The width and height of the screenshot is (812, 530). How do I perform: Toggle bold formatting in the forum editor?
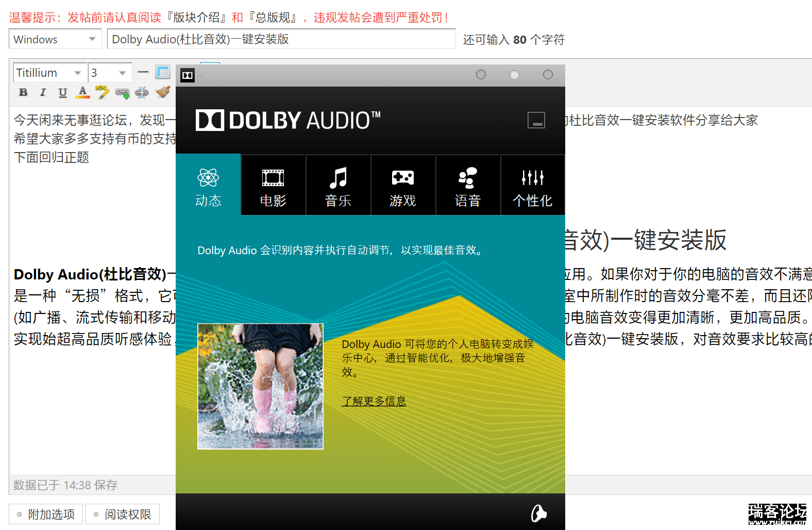click(x=23, y=92)
